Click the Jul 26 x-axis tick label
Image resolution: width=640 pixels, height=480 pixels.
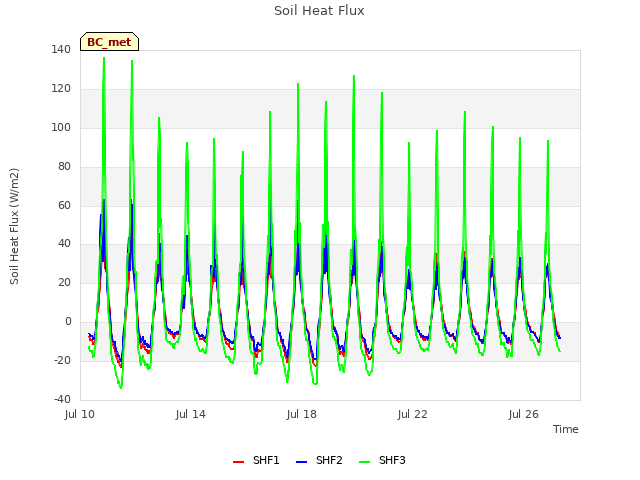point(524,414)
